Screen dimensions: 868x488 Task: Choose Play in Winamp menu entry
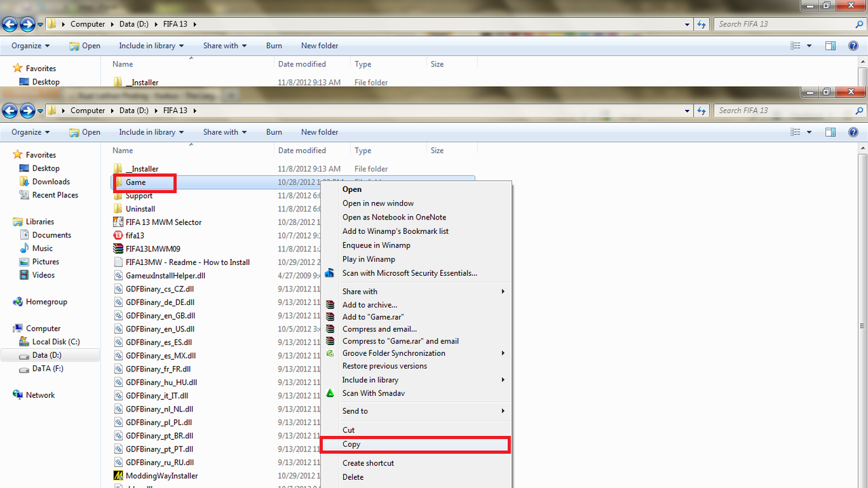pos(415,260)
